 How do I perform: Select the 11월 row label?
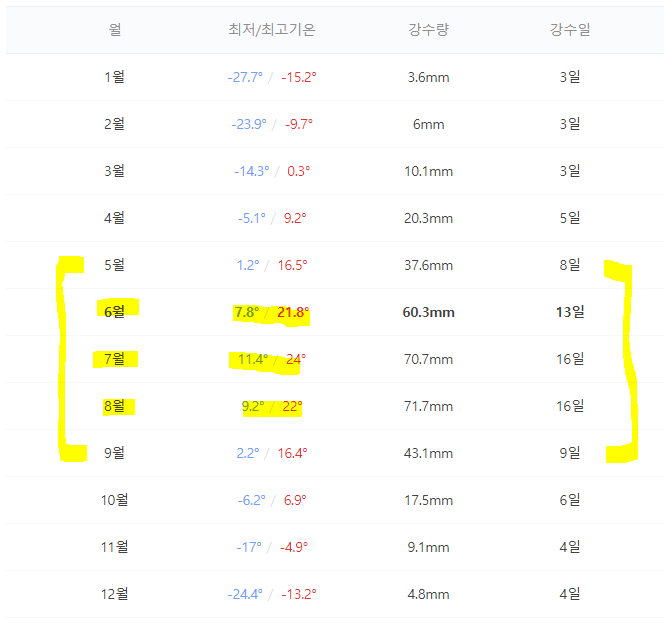pos(114,547)
